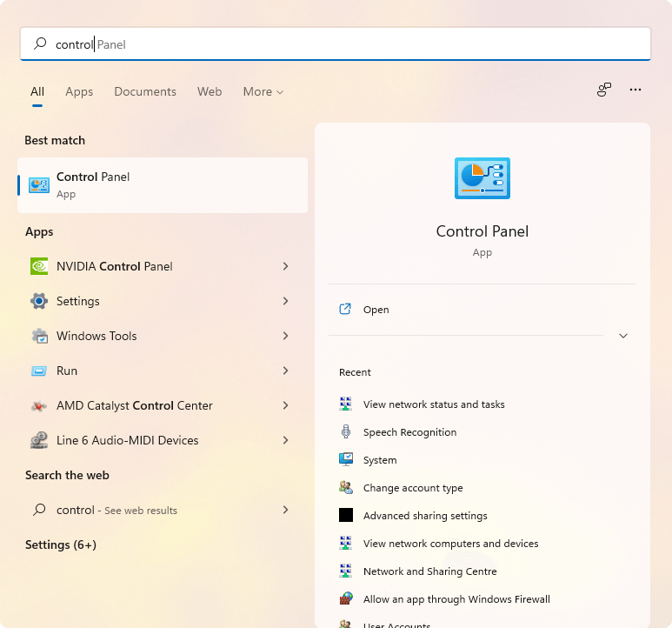The image size is (672, 628).
Task: Click Open to launch Control Panel
Action: point(376,310)
